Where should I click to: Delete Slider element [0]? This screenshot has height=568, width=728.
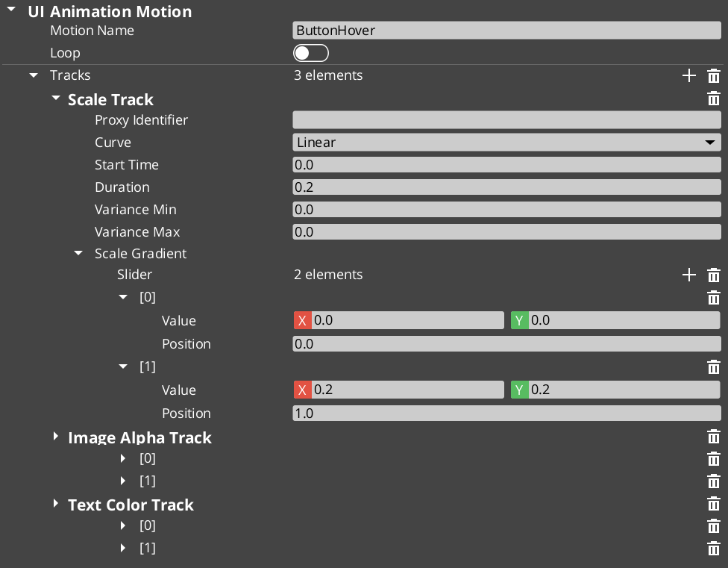[713, 297]
